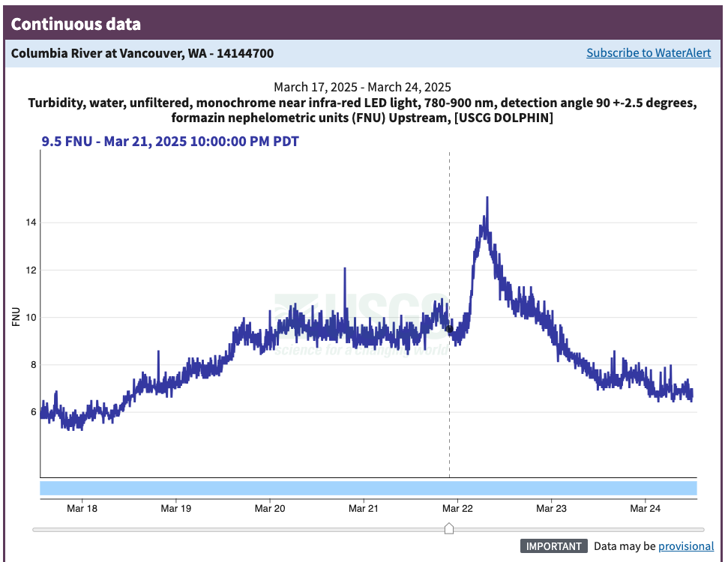Screen dimensions: 728x562
Task: Click the highest turbidity peak on the chart
Action: click(x=487, y=199)
